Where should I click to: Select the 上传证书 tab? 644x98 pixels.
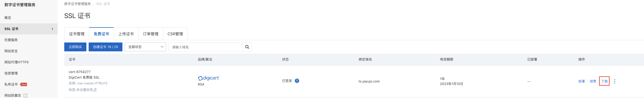pyautogui.click(x=126, y=34)
